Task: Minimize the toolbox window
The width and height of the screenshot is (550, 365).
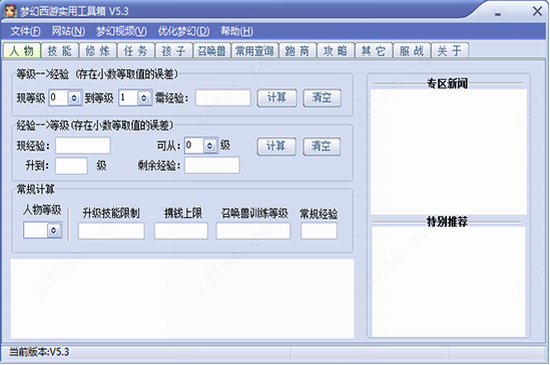Action: (498, 14)
